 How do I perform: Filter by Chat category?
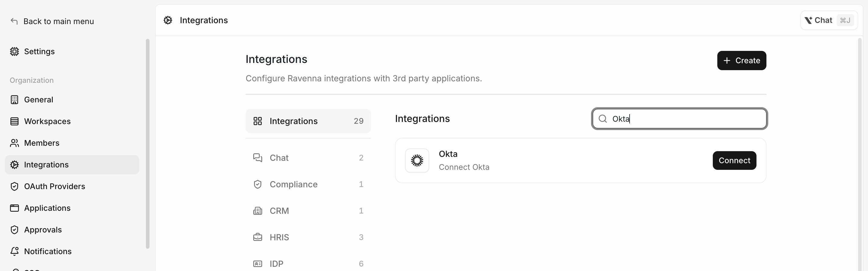[x=308, y=158]
